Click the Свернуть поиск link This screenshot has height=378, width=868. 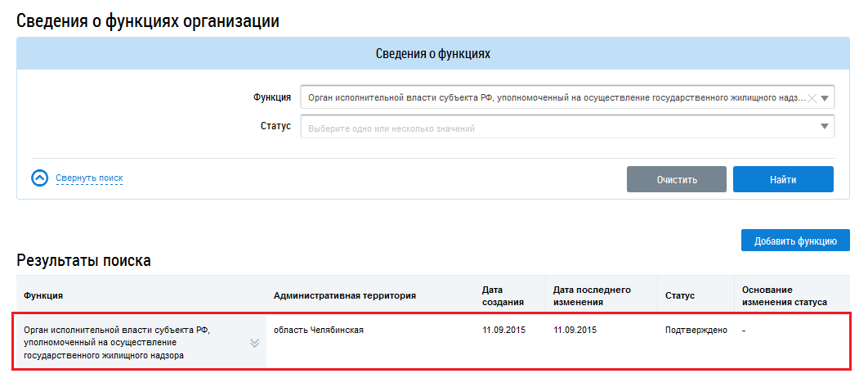[89, 178]
